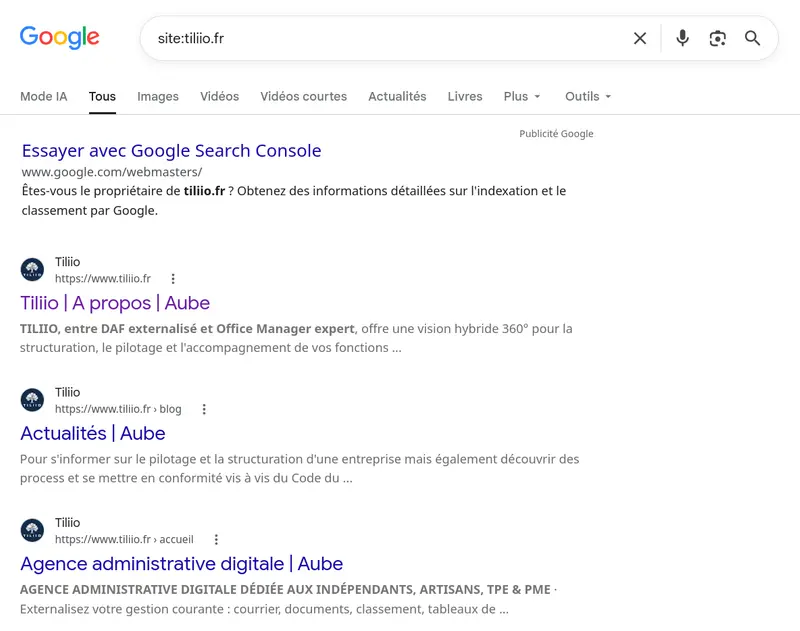Open three-dot menu for the accueil result

(216, 540)
